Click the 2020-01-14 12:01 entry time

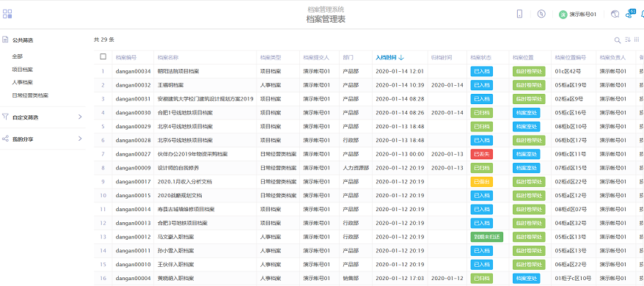point(400,71)
